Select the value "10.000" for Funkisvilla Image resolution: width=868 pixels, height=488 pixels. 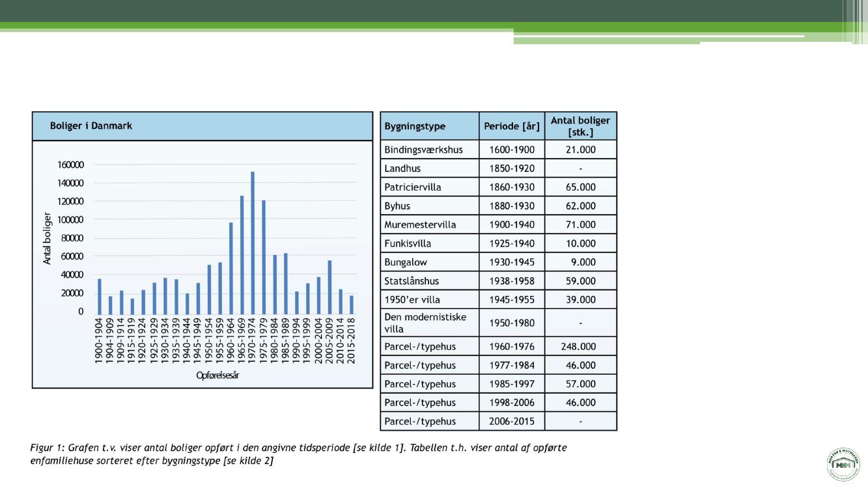pyautogui.click(x=580, y=243)
